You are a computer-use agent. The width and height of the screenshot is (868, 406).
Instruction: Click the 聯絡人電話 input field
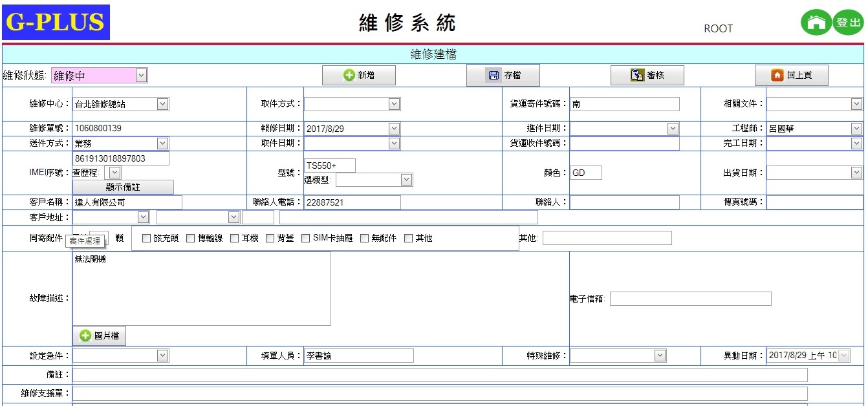[x=353, y=202]
